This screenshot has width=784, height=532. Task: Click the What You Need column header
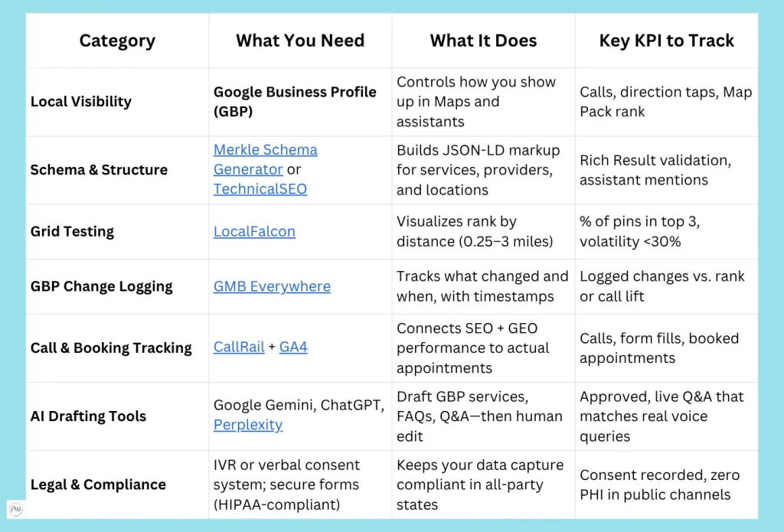pos(300,41)
